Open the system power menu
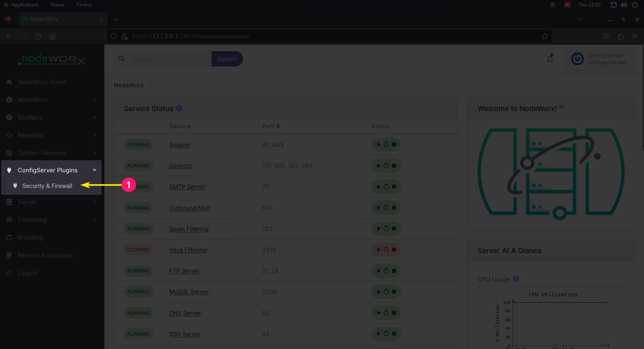The width and height of the screenshot is (644, 349). (x=635, y=5)
